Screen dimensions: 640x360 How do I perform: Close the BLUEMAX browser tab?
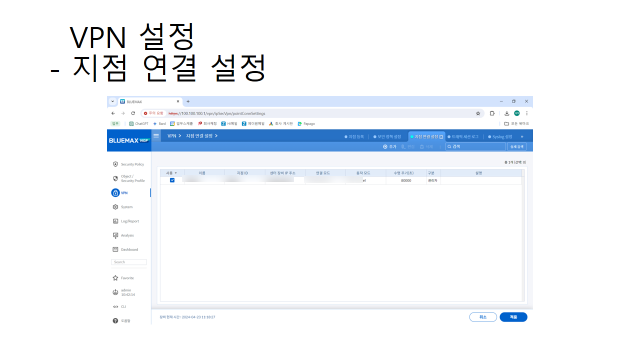pyautogui.click(x=178, y=102)
